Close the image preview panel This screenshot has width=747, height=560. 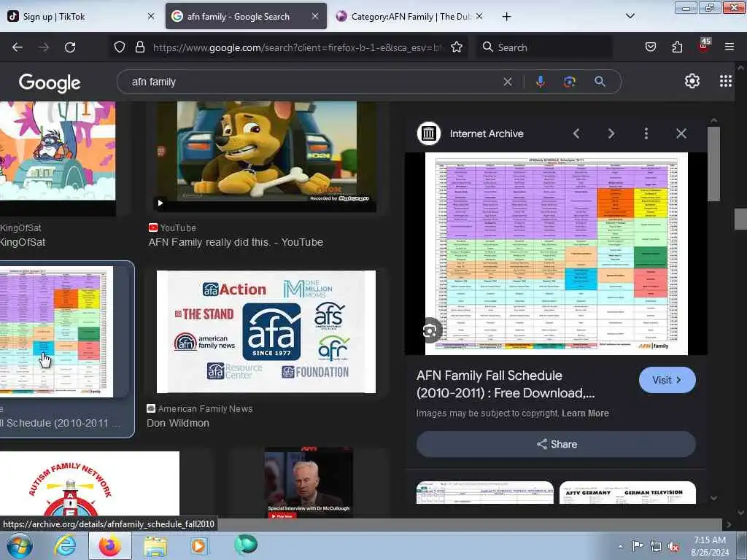click(681, 134)
